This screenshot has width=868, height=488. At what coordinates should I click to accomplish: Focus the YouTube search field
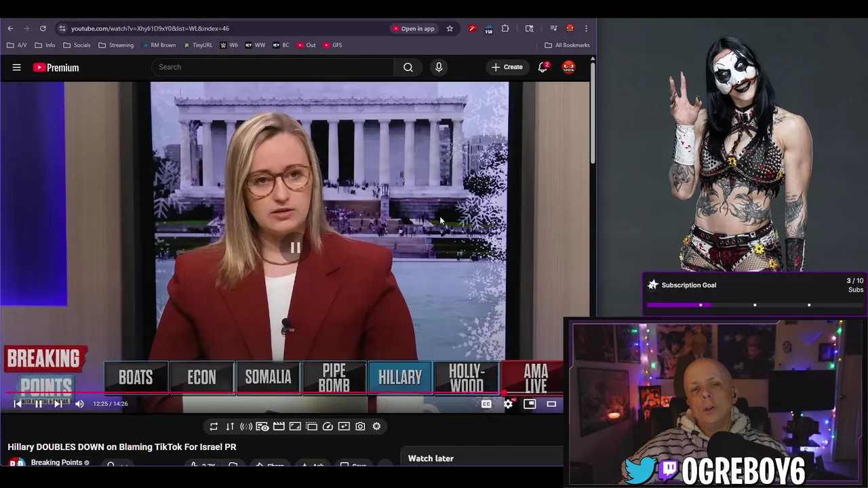tap(273, 67)
